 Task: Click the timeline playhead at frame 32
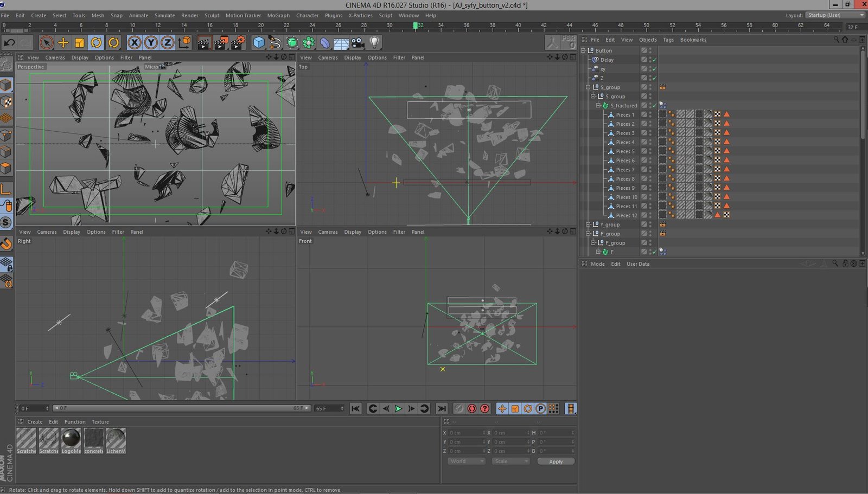pos(416,25)
